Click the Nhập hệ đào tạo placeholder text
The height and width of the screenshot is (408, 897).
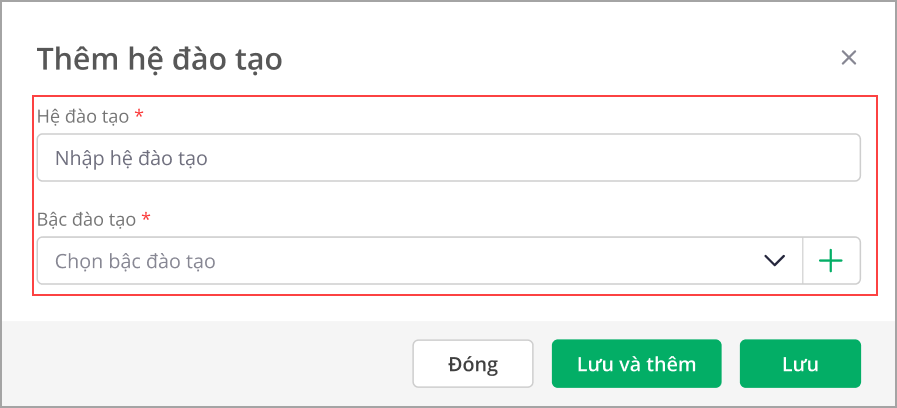tap(131, 158)
